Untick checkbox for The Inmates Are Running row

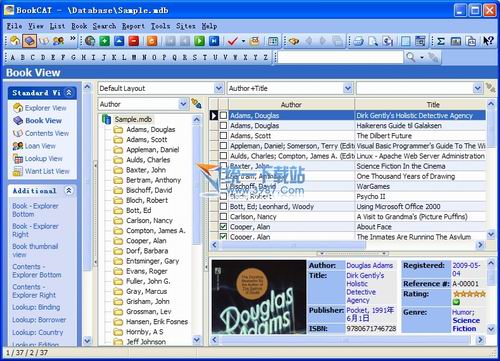(223, 236)
